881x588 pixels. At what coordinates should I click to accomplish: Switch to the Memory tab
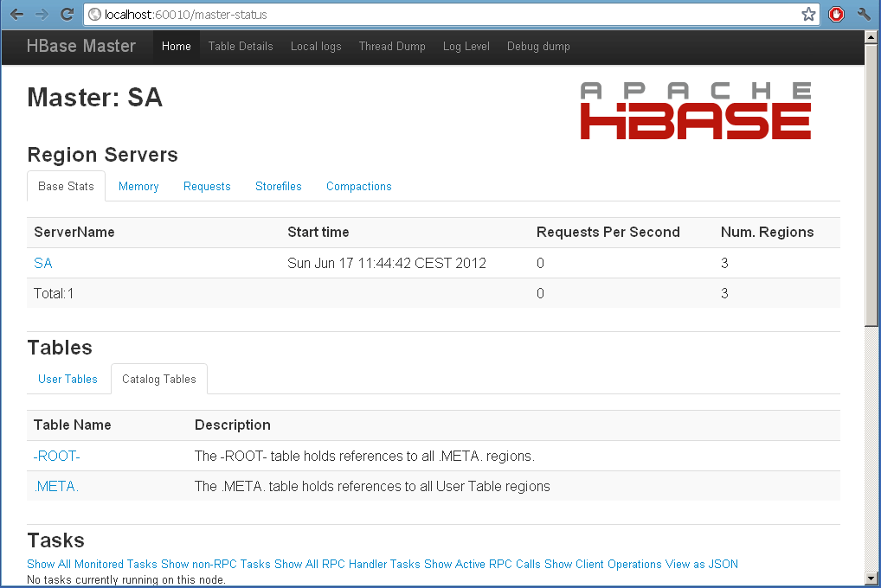[x=138, y=186]
